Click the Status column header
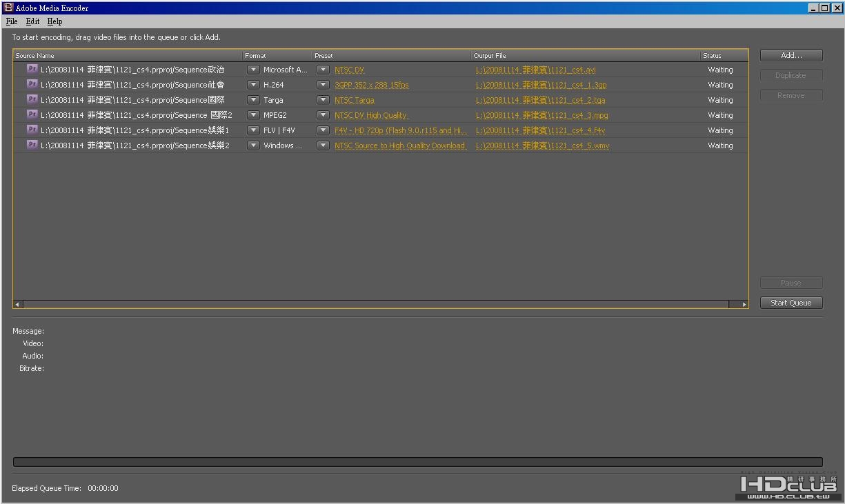The image size is (845, 504). [x=724, y=55]
